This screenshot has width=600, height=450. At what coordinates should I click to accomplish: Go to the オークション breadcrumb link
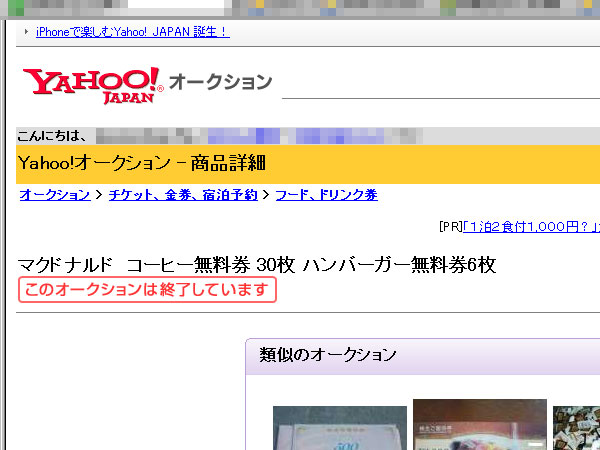tap(55, 195)
